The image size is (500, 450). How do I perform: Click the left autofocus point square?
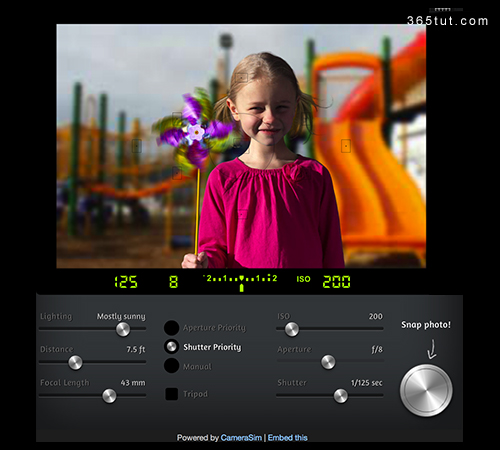pyautogui.click(x=136, y=146)
